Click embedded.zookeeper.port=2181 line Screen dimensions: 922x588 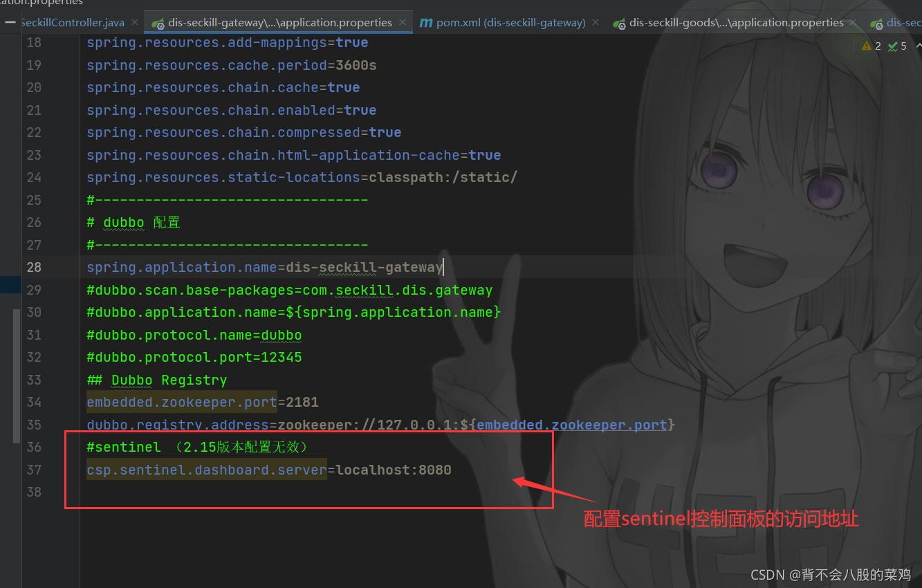pyautogui.click(x=203, y=402)
